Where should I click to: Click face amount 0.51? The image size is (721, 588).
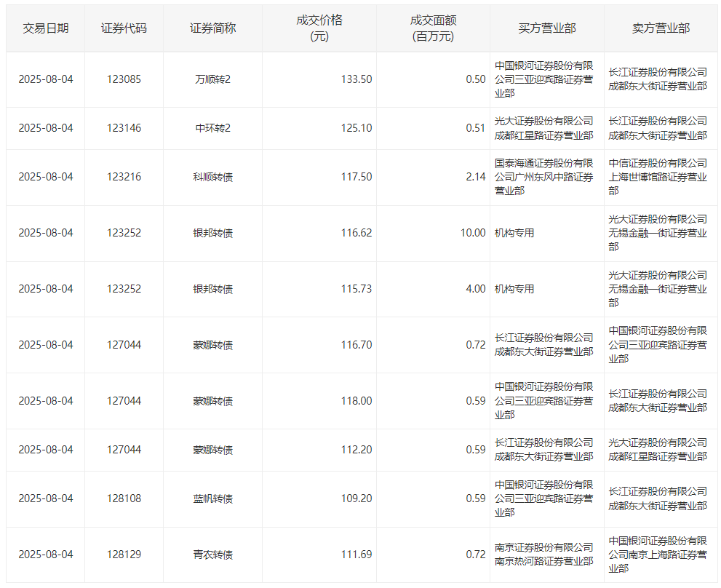[x=476, y=128]
